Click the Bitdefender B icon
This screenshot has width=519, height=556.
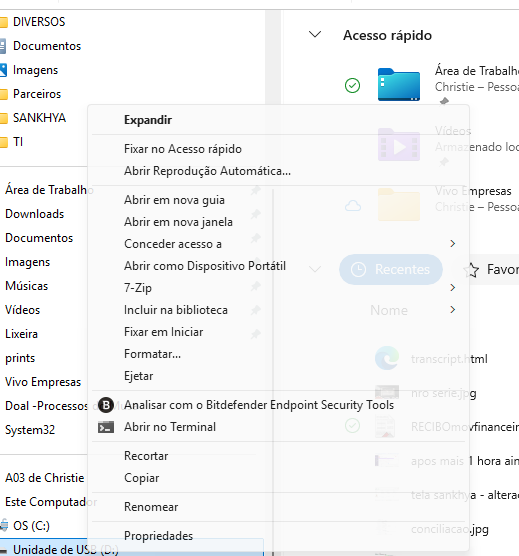click(x=106, y=405)
